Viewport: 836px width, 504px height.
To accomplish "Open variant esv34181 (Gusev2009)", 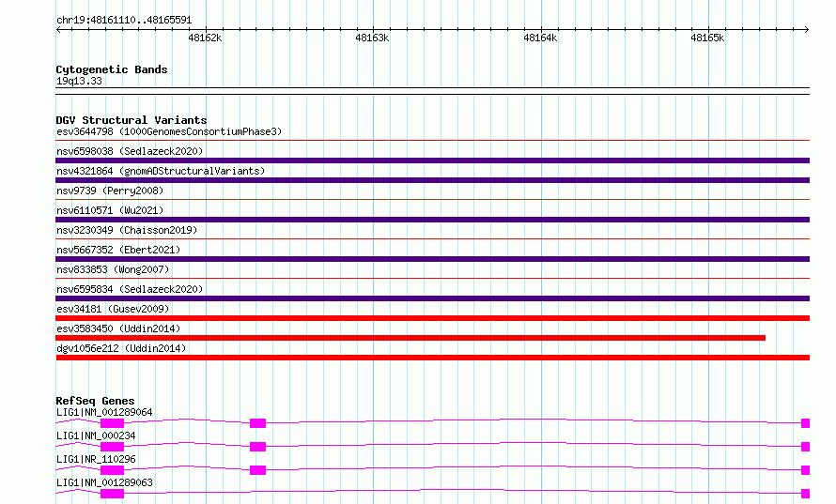I will (113, 309).
